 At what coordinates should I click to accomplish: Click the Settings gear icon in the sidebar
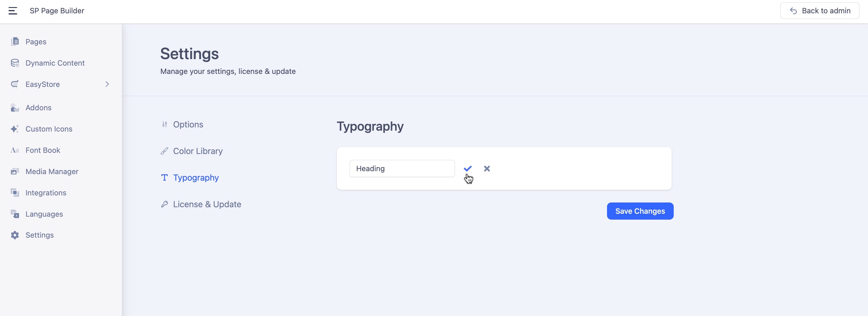coord(15,235)
